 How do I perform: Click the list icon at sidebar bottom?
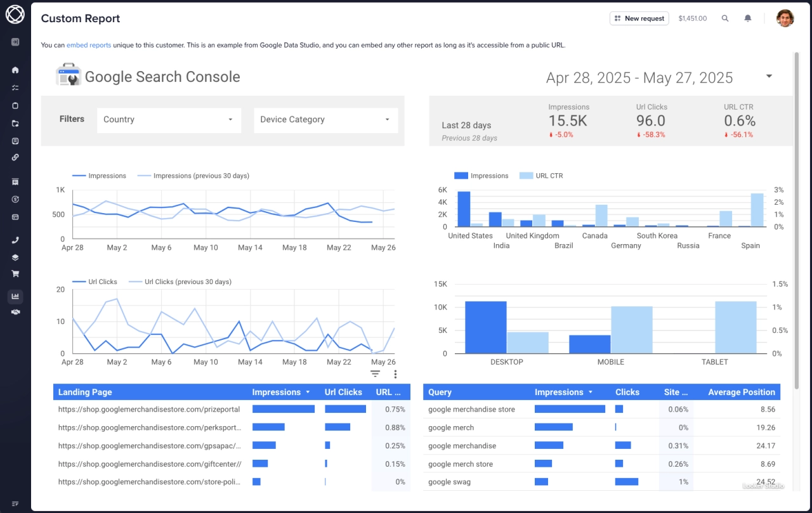click(15, 504)
